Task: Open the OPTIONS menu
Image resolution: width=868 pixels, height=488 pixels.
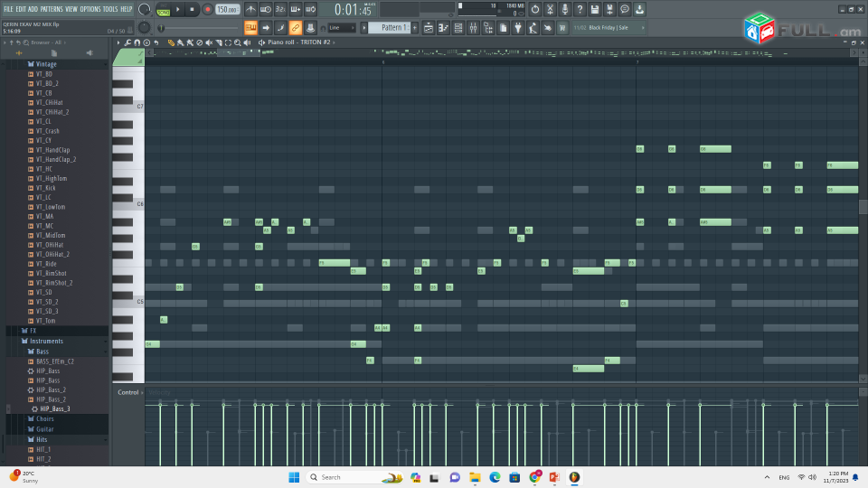Action: pos(90,9)
